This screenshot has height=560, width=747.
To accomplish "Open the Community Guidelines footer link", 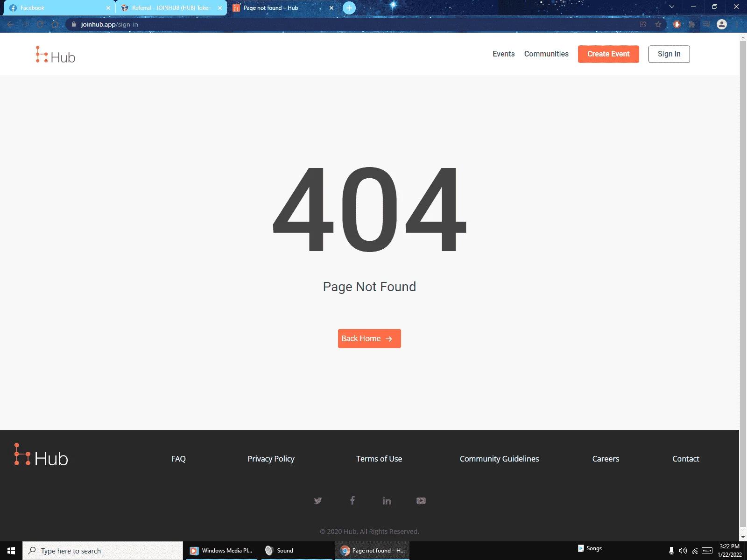I will [x=499, y=459].
